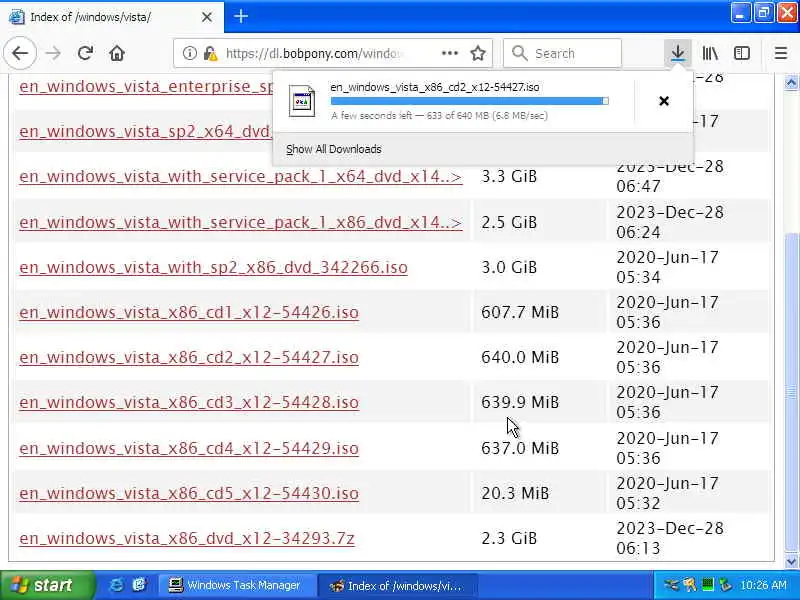The height and width of the screenshot is (600, 800).
Task: Launch Internet Explorer from Quick Launch
Action: click(116, 585)
